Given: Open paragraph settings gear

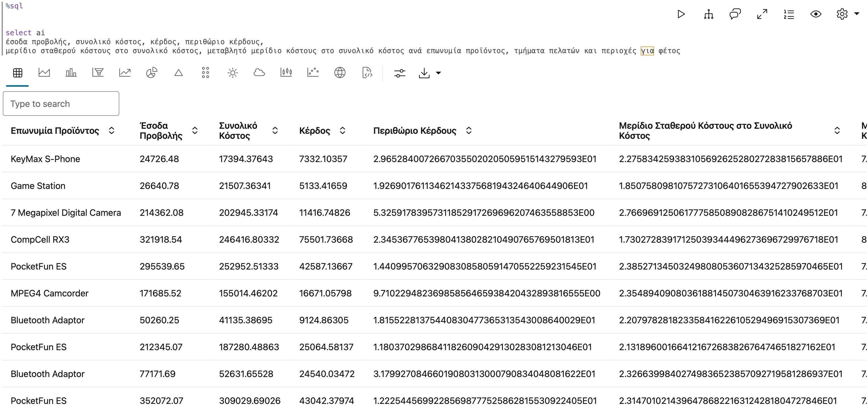Looking at the screenshot, I should pyautogui.click(x=842, y=14).
